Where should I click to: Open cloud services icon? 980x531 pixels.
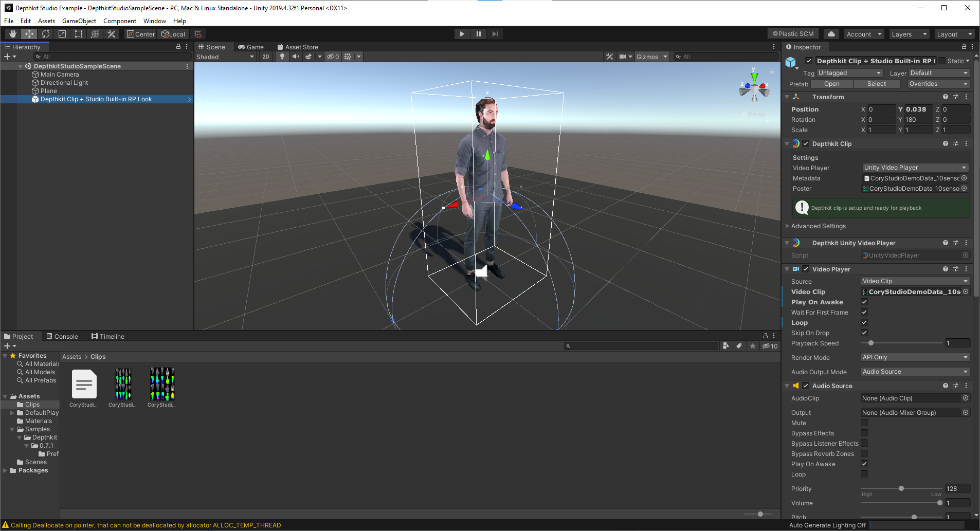click(831, 34)
